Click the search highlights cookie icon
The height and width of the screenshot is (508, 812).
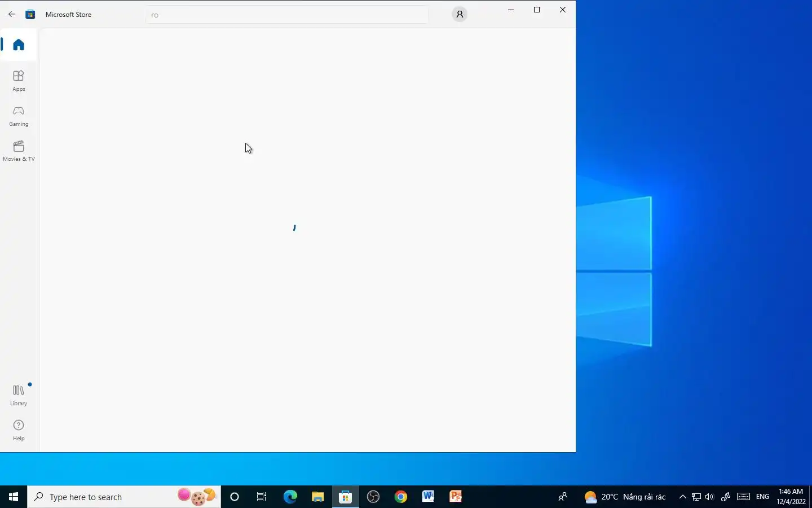(197, 497)
